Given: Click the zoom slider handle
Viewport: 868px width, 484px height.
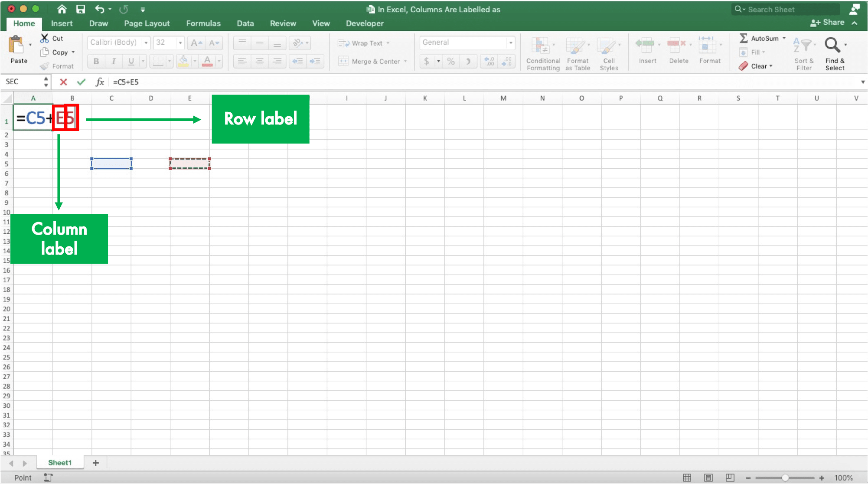Looking at the screenshot, I should click(785, 478).
